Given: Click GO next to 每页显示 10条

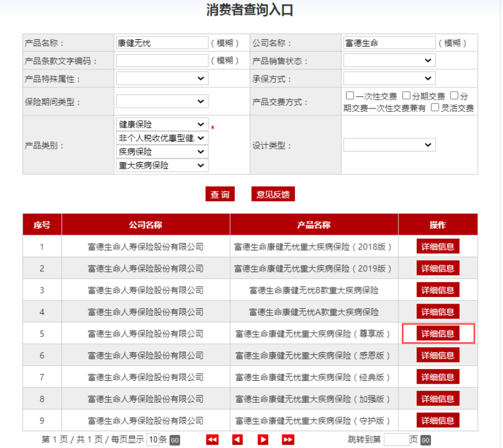Looking at the screenshot, I should point(174,440).
